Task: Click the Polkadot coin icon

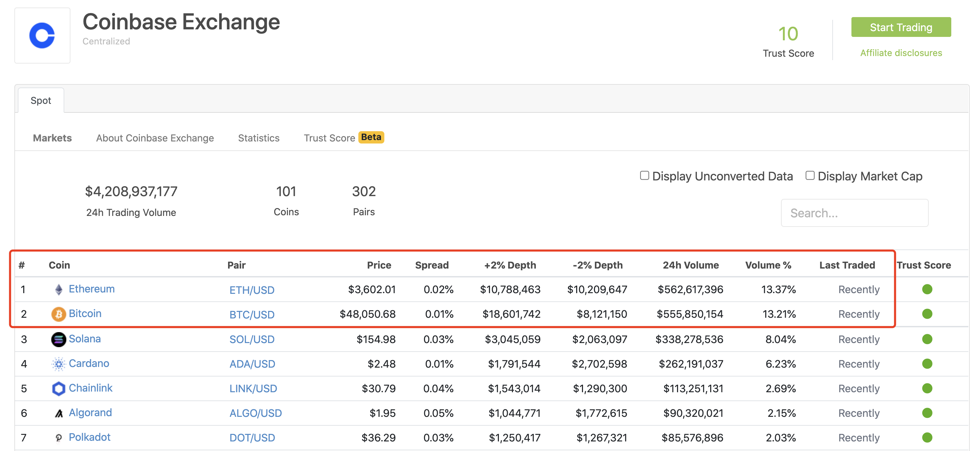Action: 58,438
